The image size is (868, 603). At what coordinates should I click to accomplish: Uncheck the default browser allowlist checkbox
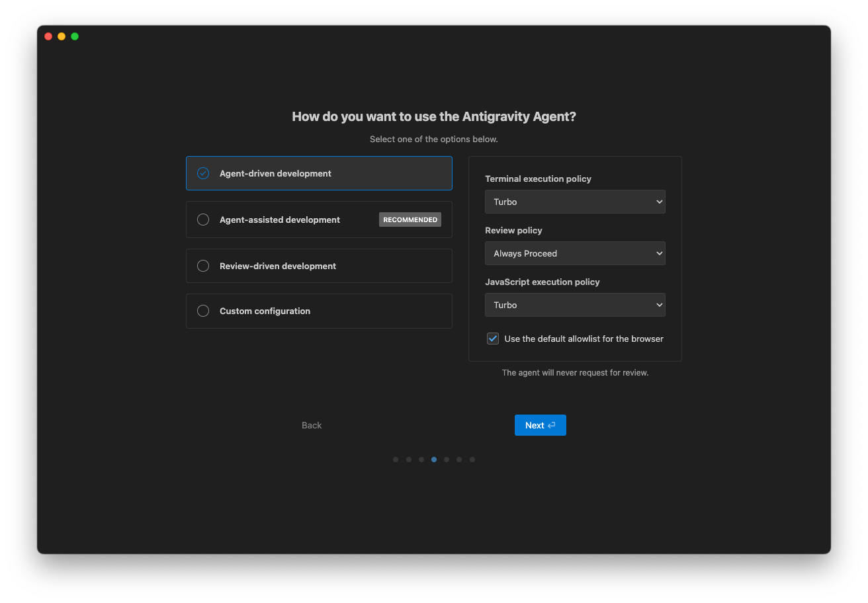click(x=493, y=339)
